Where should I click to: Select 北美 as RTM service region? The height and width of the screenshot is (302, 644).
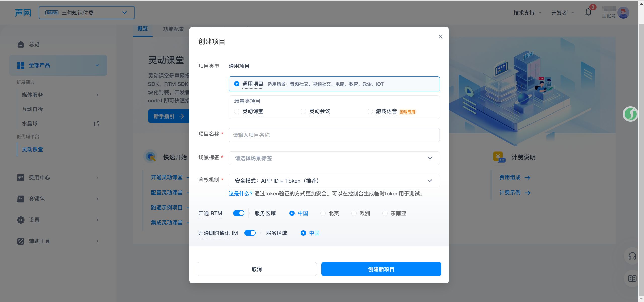pos(323,213)
